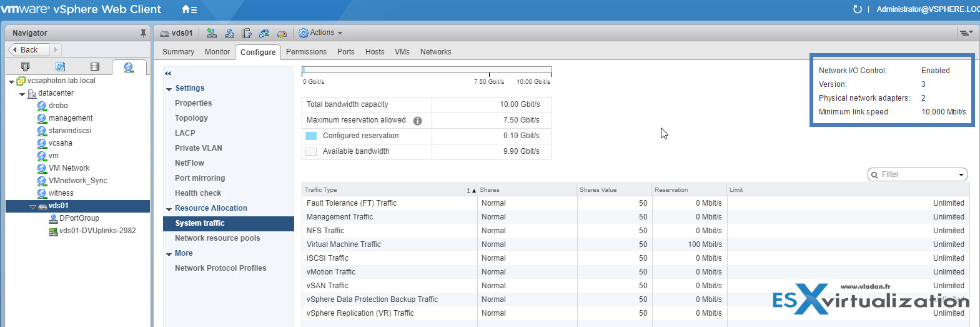Select Network resource pools
The image size is (980, 327).
click(x=217, y=238)
